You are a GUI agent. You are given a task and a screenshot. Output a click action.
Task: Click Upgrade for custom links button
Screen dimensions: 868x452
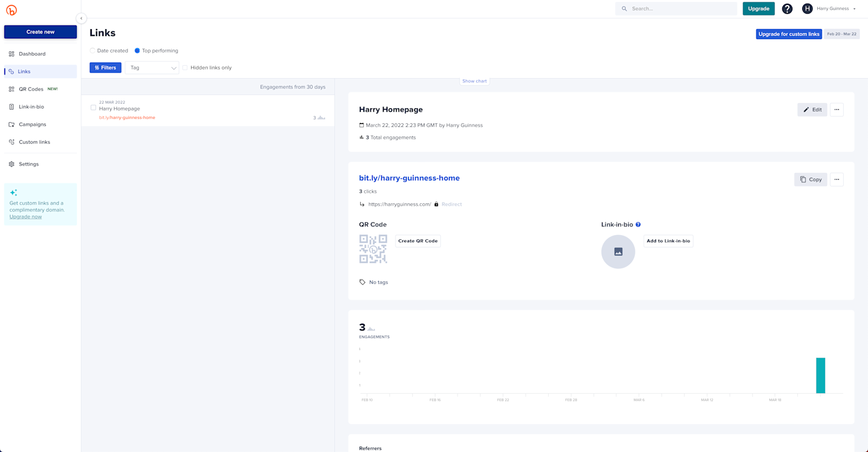[x=789, y=34]
